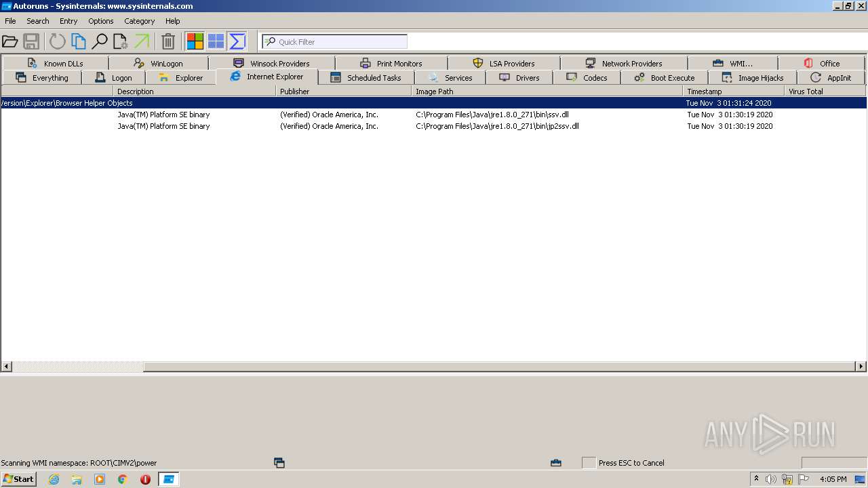The height and width of the screenshot is (488, 868).
Task: Toggle Hide Microsoft Entries colored logo icon
Action: [195, 42]
